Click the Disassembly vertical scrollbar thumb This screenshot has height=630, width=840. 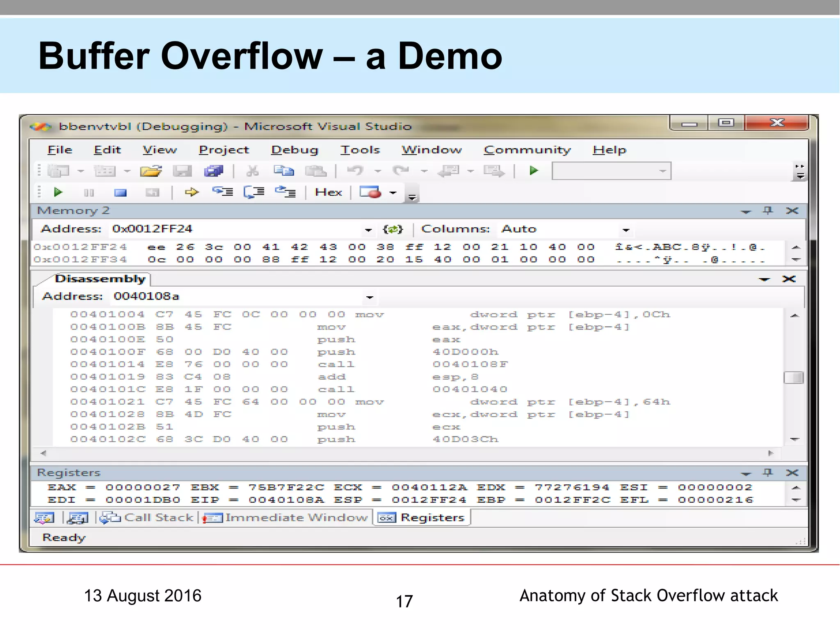click(794, 378)
